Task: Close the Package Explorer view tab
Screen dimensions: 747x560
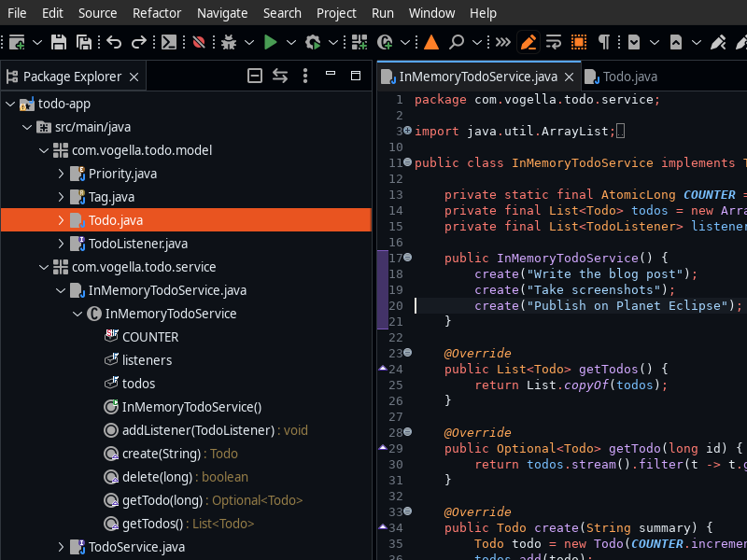Action: pyautogui.click(x=134, y=77)
